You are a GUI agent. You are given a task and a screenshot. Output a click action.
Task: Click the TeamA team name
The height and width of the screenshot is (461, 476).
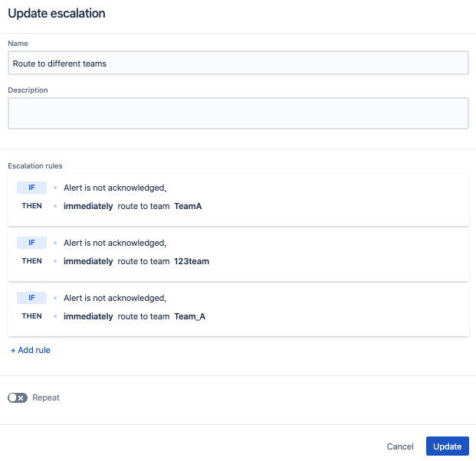(x=188, y=206)
